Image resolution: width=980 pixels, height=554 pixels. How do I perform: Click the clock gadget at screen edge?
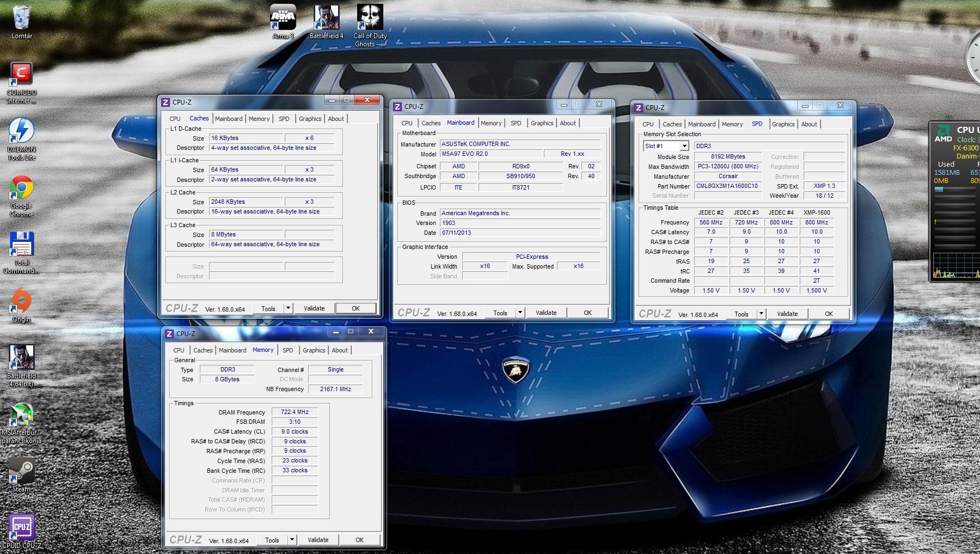tap(973, 59)
